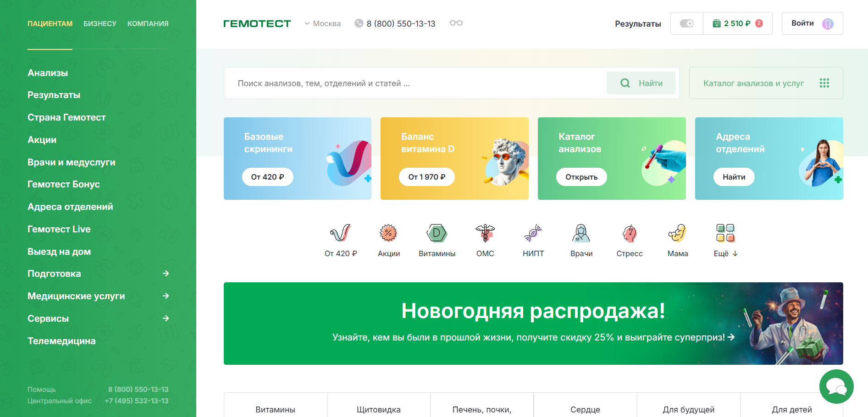The height and width of the screenshot is (417, 868).
Task: Open the Стресс head icon
Action: click(x=630, y=233)
